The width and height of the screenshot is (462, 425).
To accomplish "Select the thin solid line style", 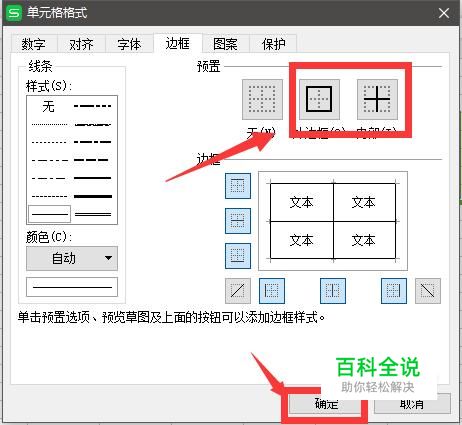I will [x=50, y=214].
